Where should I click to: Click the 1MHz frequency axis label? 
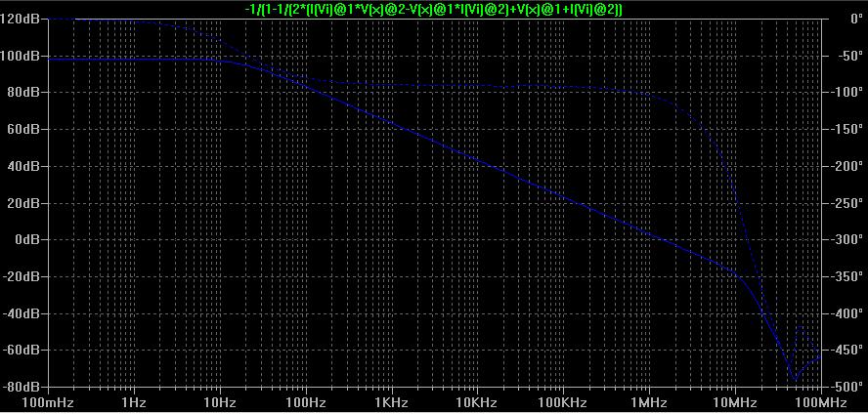pos(649,402)
